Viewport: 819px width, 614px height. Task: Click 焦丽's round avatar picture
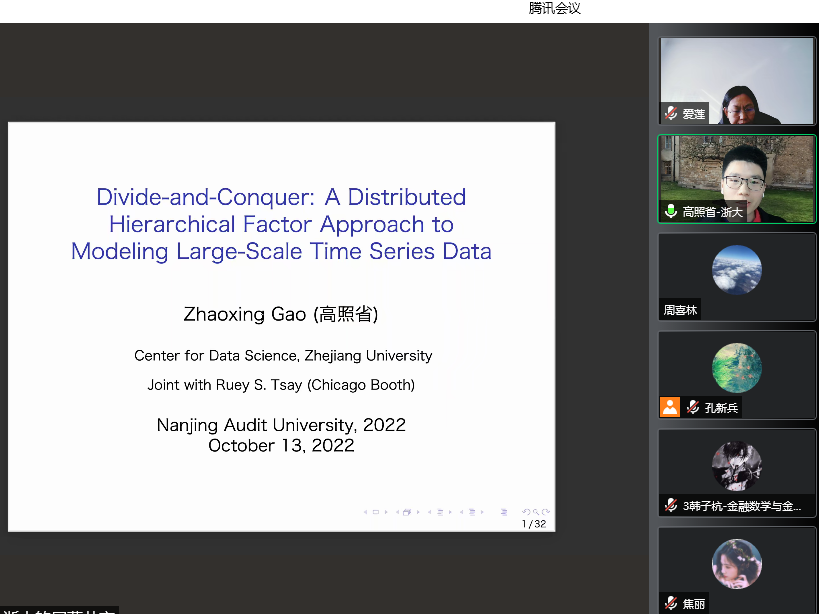point(737,564)
